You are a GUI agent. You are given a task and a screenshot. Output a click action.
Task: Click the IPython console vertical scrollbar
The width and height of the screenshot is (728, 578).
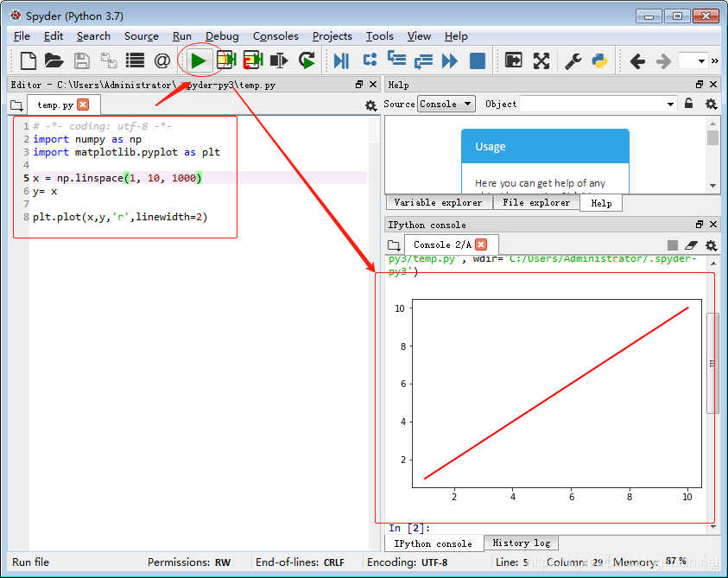pos(713,395)
